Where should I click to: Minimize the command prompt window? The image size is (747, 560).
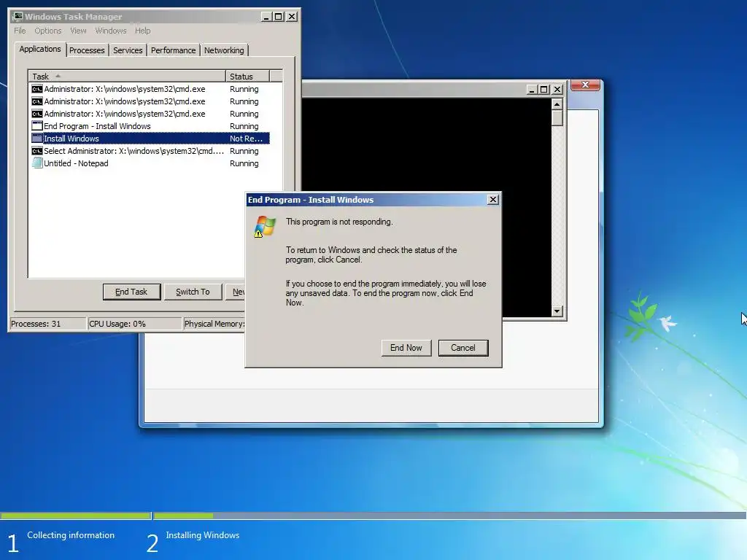[532, 90]
